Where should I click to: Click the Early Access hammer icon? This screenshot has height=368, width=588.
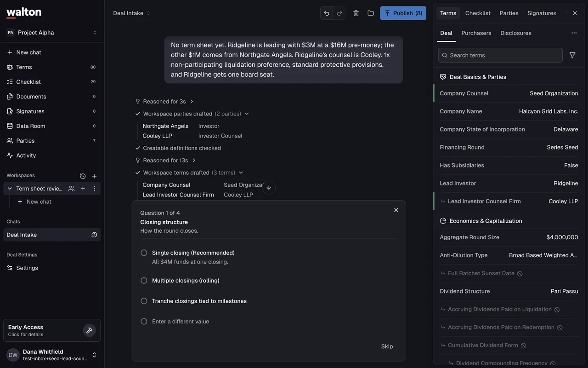[89, 330]
